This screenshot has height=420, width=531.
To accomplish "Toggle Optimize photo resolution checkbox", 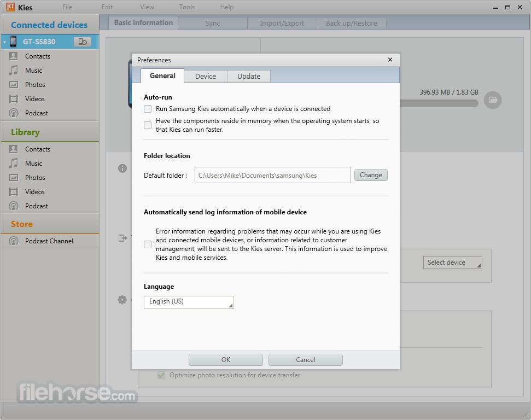I will [x=161, y=375].
